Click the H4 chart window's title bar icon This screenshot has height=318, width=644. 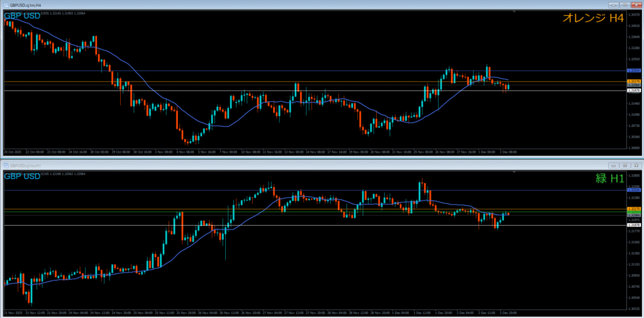5,5
